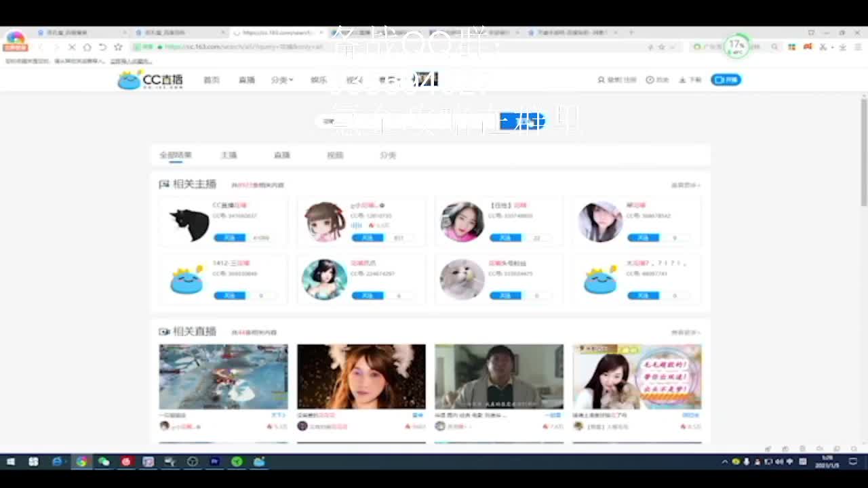
Task: Click the 相关主播 section header icon
Action: [x=163, y=184]
